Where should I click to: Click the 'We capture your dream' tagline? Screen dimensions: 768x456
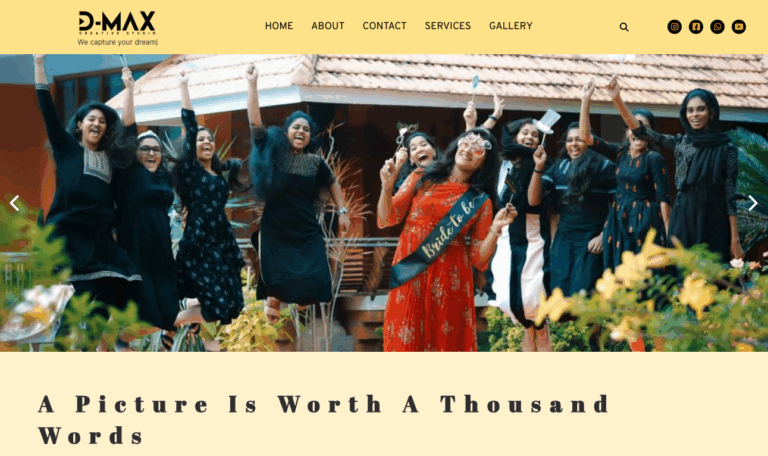coord(118,43)
